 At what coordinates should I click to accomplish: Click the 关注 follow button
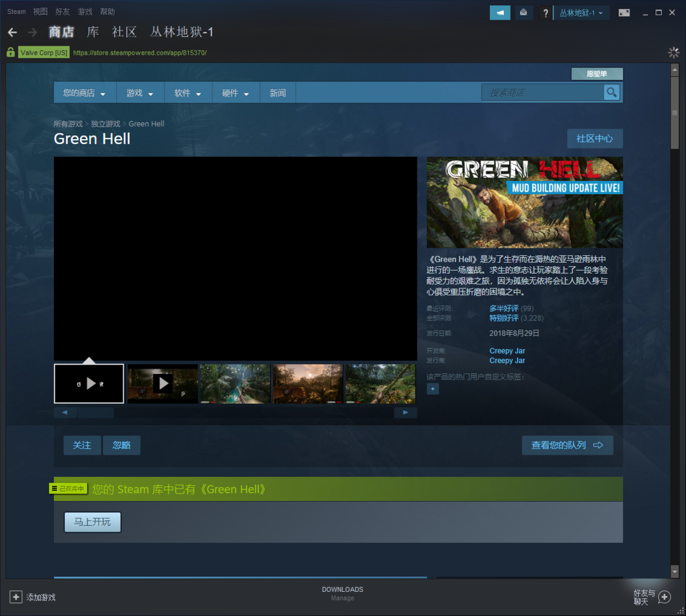(x=82, y=445)
